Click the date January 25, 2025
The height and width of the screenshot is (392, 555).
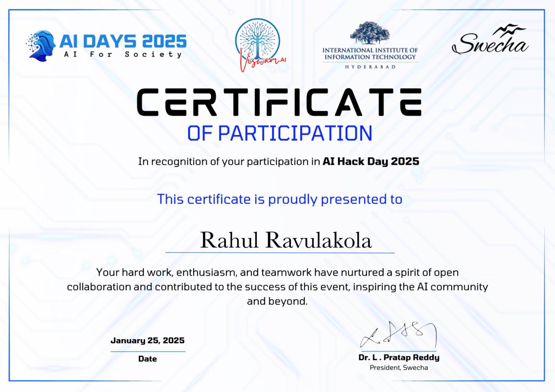(147, 341)
